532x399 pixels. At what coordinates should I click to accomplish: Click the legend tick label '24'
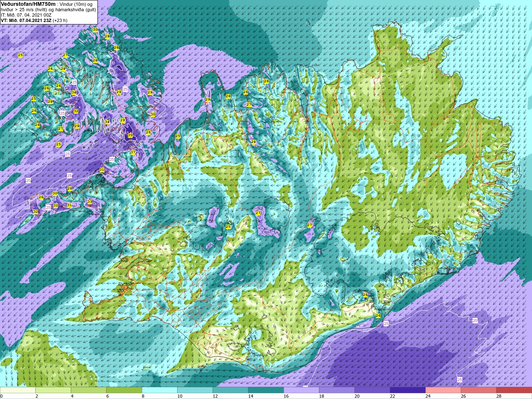pyautogui.click(x=428, y=396)
